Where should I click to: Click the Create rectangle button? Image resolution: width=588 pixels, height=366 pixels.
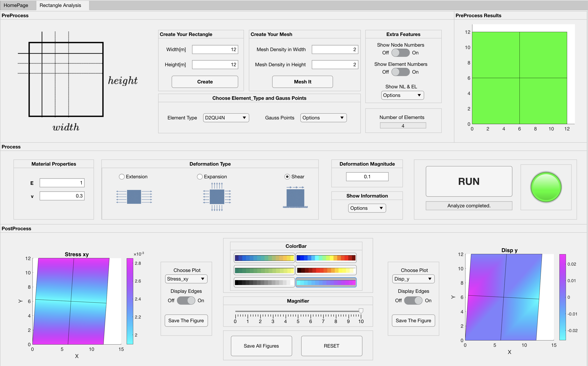205,82
